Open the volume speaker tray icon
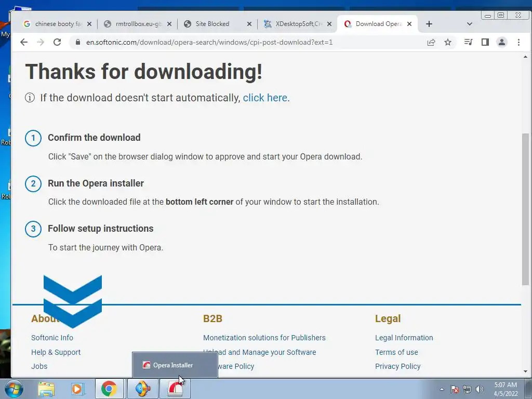The height and width of the screenshot is (399, 532). point(480,389)
